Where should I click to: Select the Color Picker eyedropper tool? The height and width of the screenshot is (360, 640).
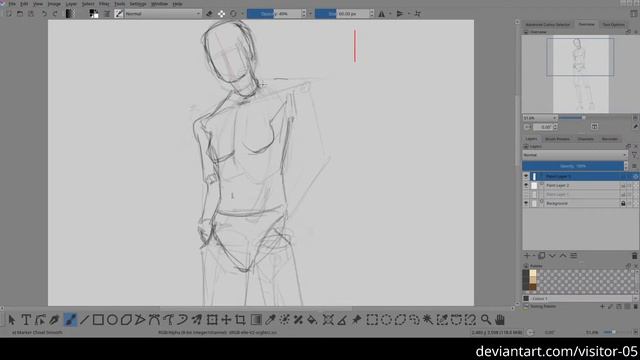tap(270, 320)
